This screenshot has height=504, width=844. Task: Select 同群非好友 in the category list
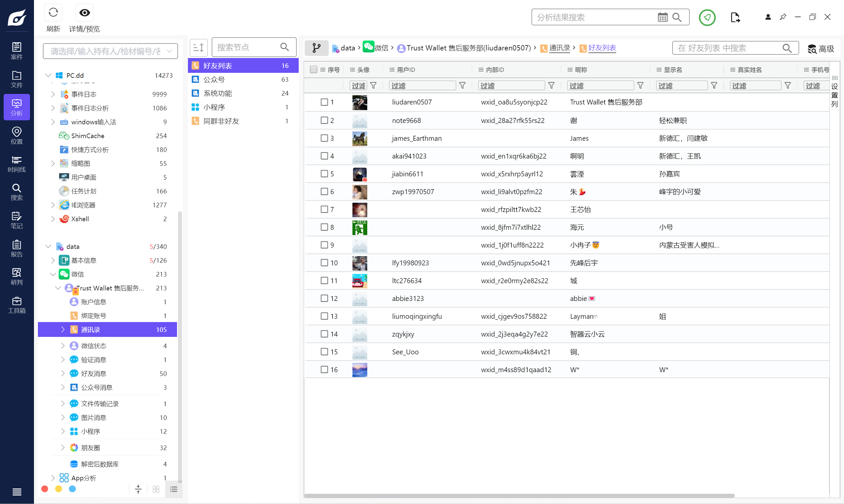(221, 121)
